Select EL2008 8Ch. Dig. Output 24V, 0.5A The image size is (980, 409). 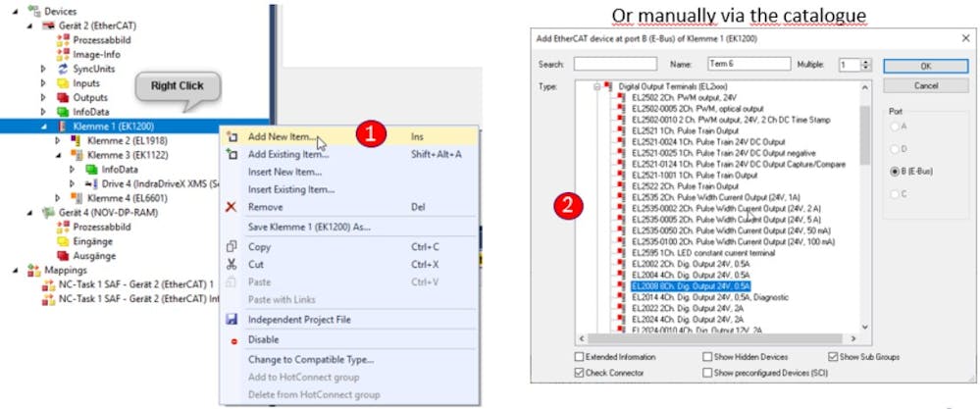[x=690, y=286]
